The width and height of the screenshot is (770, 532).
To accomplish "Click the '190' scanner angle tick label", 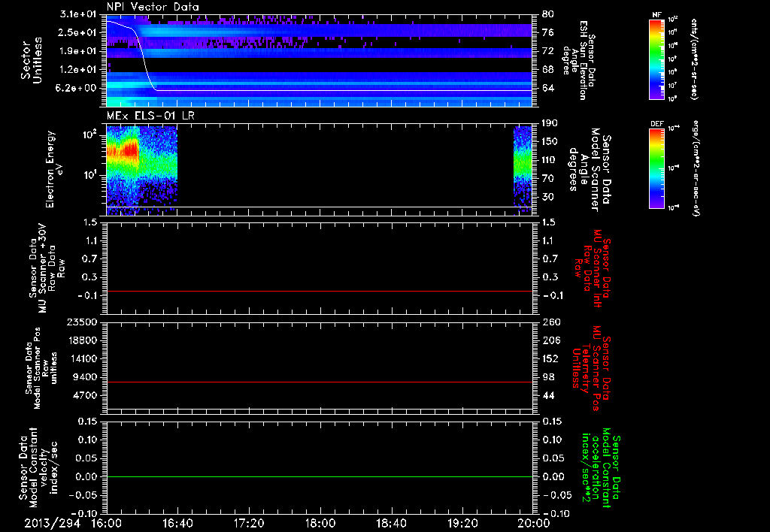I will [550, 123].
